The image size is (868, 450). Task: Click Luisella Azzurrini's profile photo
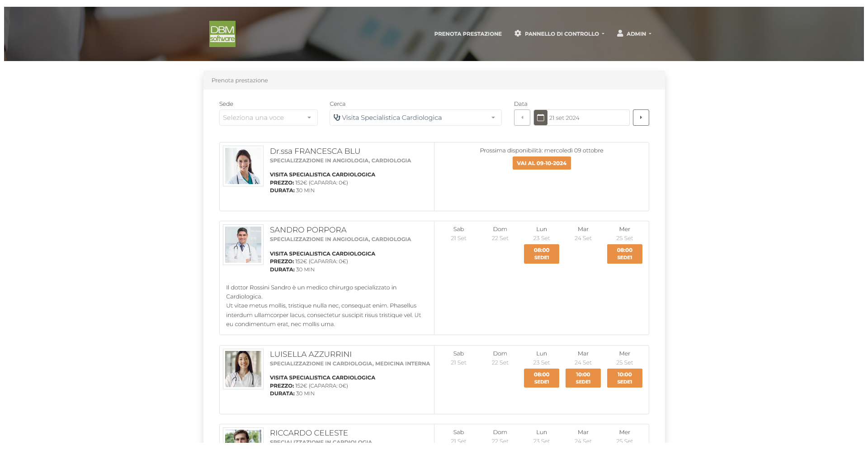(x=243, y=369)
